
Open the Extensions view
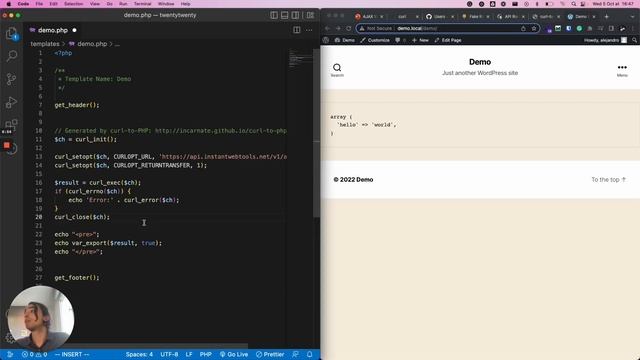pyautogui.click(x=11, y=124)
